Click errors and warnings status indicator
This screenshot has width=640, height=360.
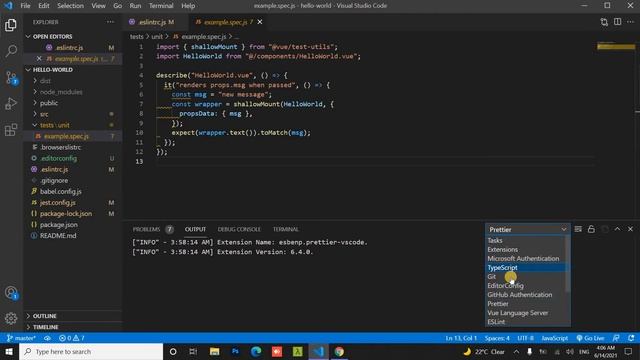click(x=71, y=338)
